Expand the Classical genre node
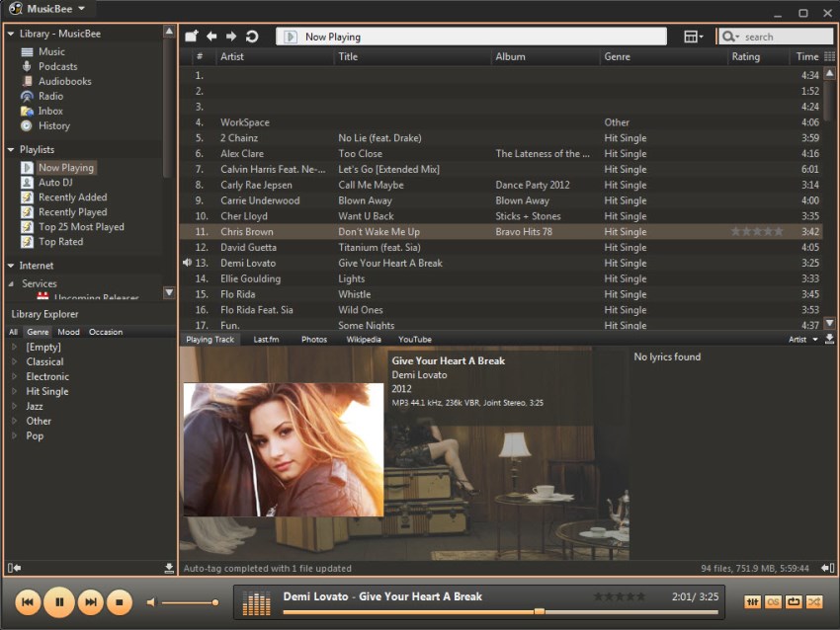Image resolution: width=840 pixels, height=630 pixels. 14,362
